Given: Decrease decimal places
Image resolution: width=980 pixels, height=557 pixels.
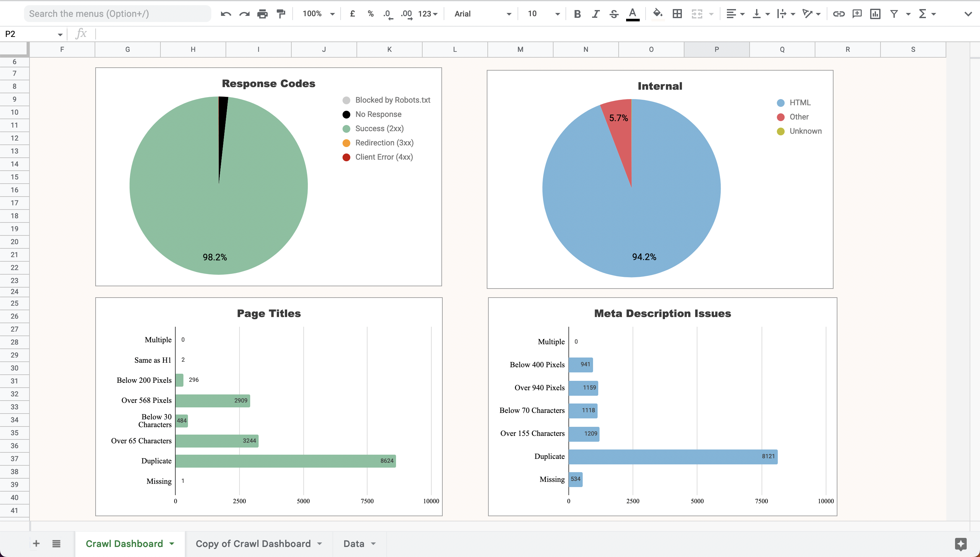Looking at the screenshot, I should [x=387, y=14].
